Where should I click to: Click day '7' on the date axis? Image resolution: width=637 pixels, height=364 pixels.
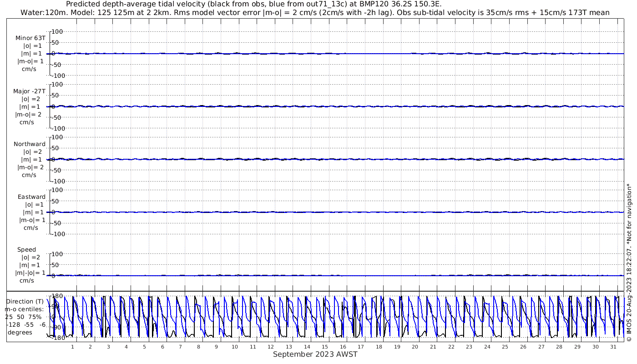[x=180, y=347]
